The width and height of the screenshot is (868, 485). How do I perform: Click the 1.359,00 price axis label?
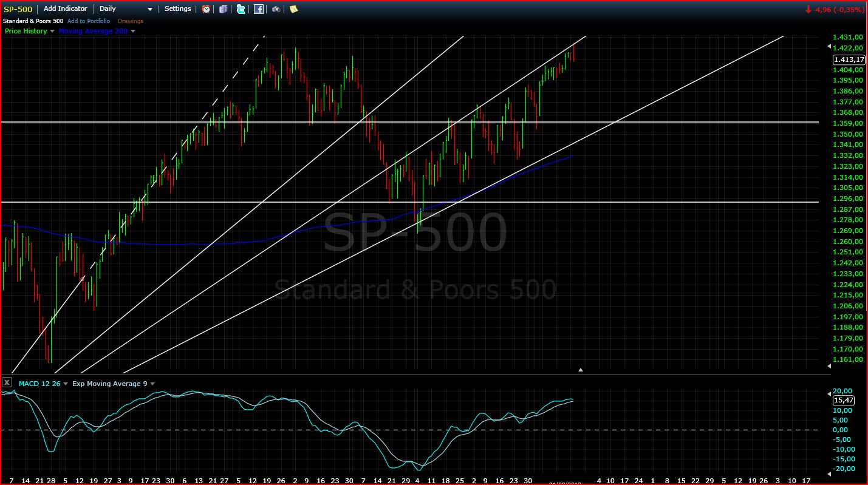coord(849,123)
